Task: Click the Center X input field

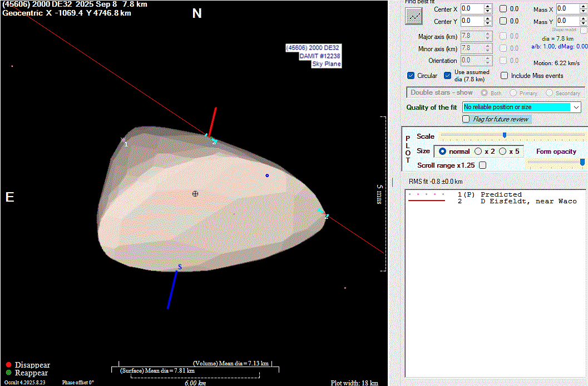Action: (x=471, y=9)
